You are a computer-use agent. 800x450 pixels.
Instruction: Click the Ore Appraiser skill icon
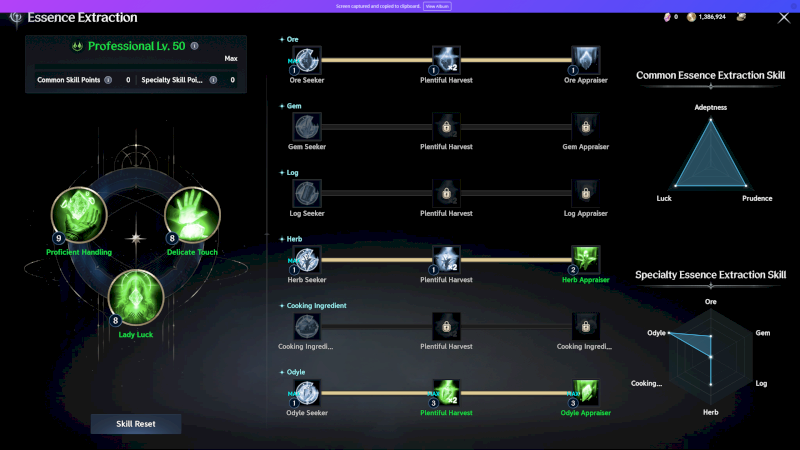[586, 59]
